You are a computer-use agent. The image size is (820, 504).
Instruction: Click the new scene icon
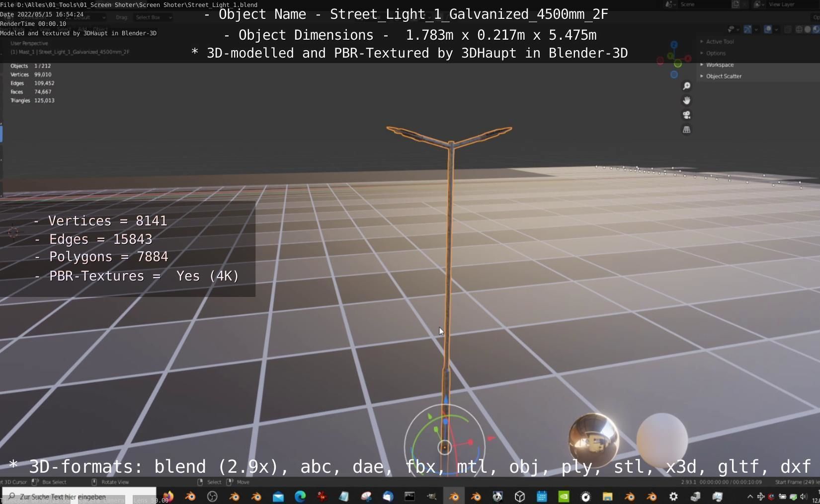pos(736,4)
